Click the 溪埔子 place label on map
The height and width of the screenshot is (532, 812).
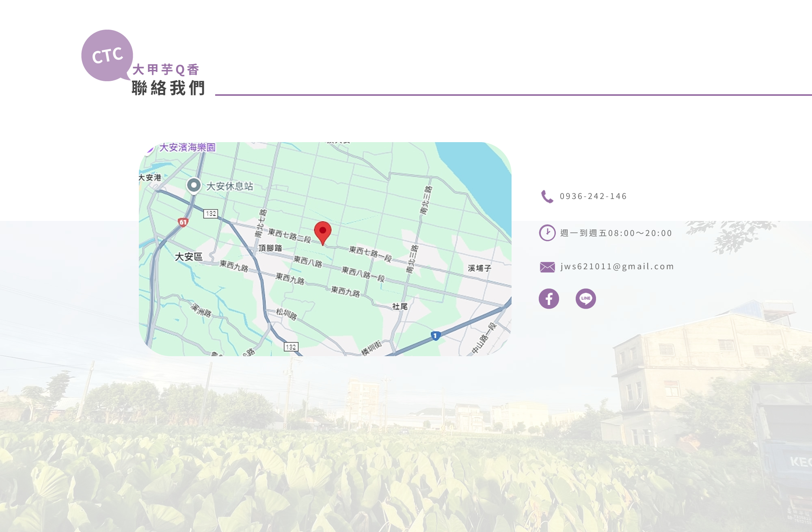tap(479, 268)
